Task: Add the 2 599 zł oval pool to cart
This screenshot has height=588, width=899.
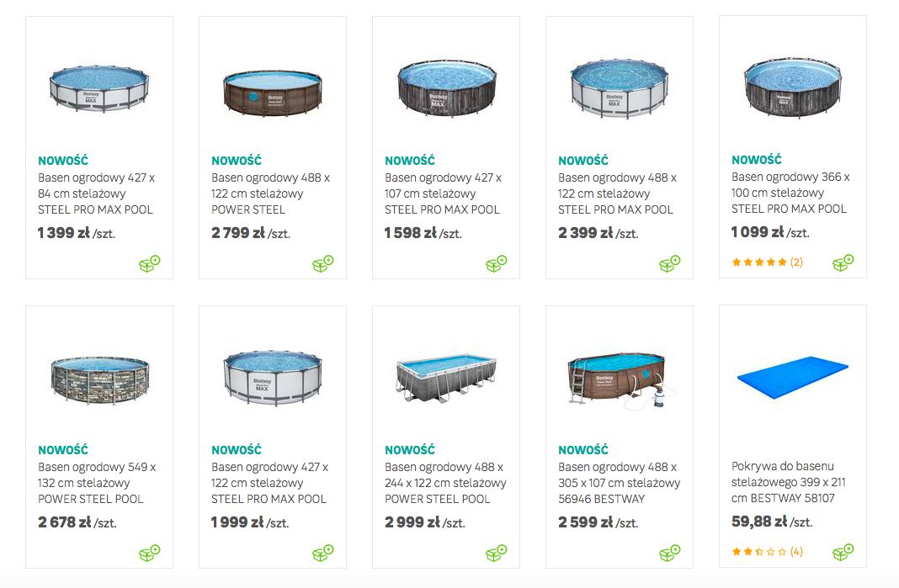Action: (670, 553)
